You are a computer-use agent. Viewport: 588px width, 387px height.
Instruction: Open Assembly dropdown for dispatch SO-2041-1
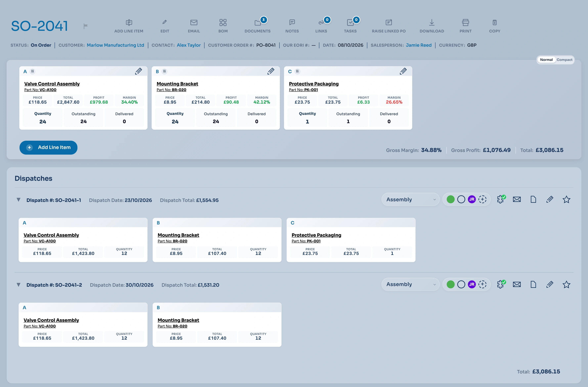[x=410, y=199]
